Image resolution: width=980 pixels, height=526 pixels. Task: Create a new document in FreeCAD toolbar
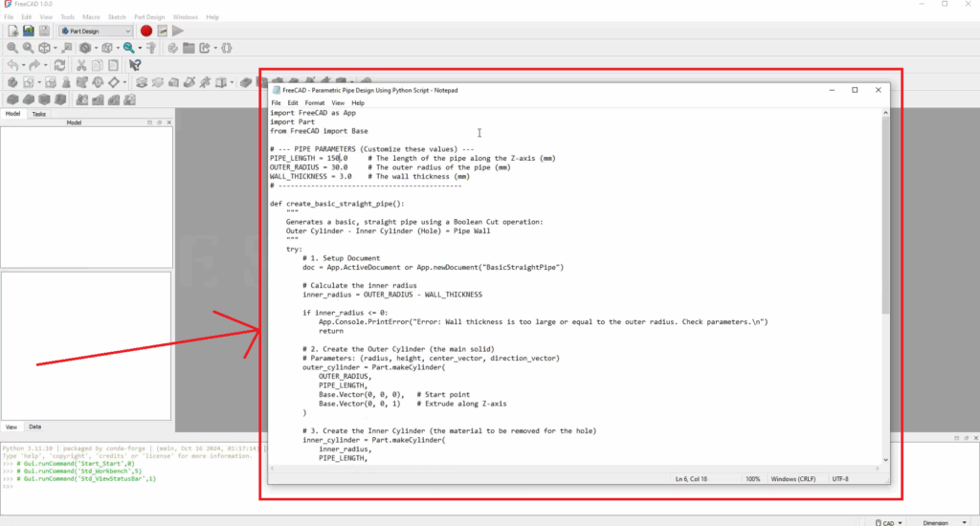tap(13, 31)
